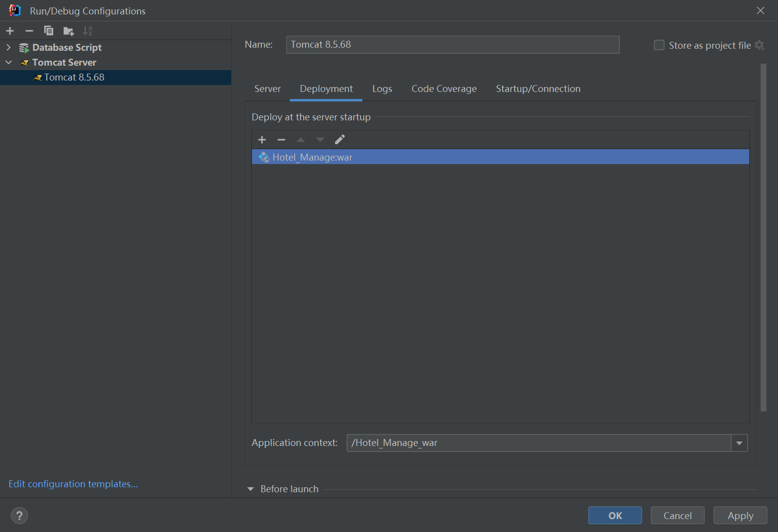Viewport: 778px width, 532px height.
Task: Apply the configuration changes
Action: (740, 516)
